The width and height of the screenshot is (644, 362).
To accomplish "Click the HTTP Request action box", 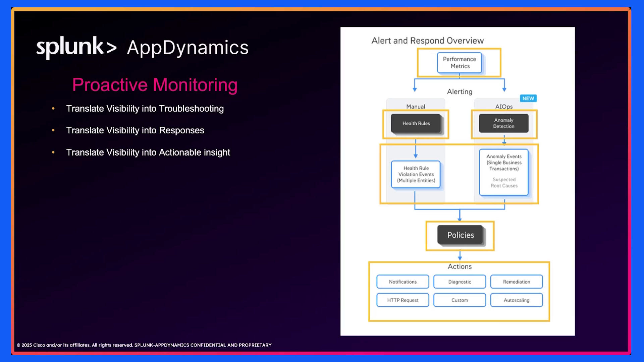I will pyautogui.click(x=402, y=300).
